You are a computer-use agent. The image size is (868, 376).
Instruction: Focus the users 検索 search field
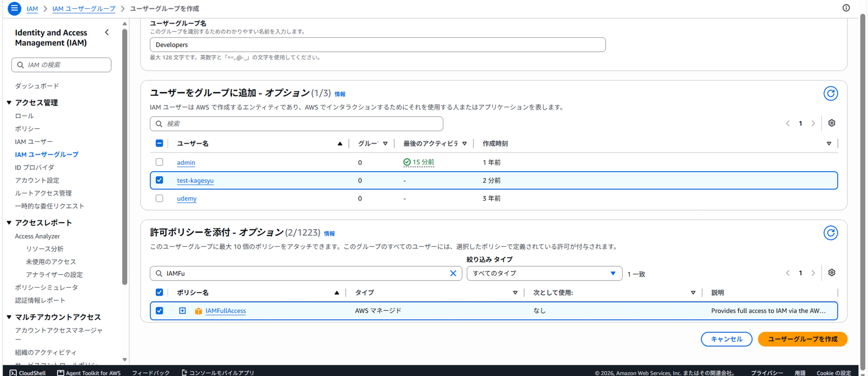click(296, 124)
